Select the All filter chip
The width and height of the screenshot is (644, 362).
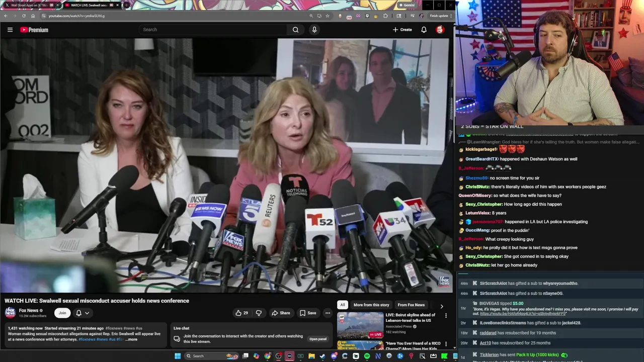point(343,305)
